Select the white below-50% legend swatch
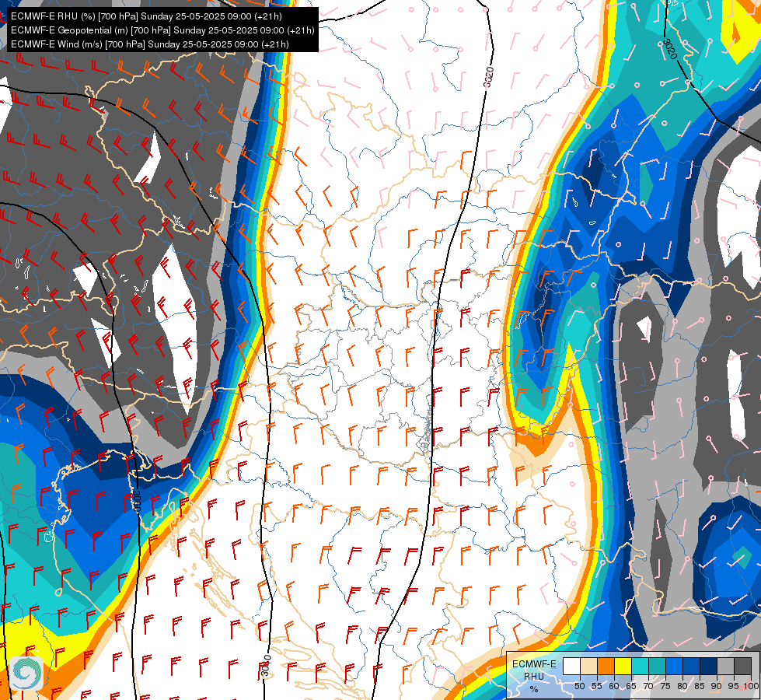Image resolution: width=761 pixels, height=700 pixels. tap(571, 666)
